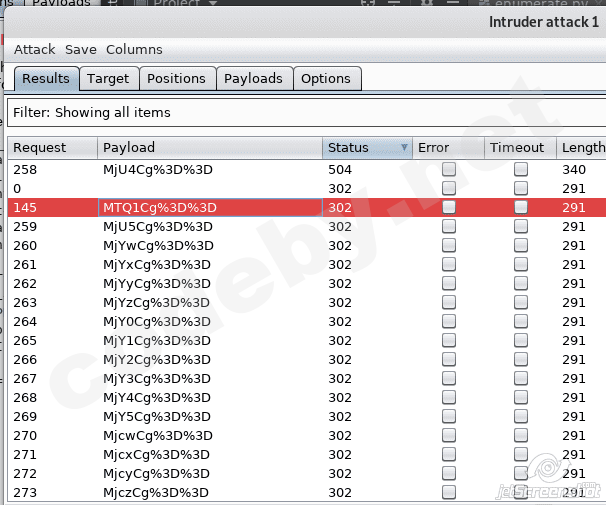The image size is (606, 505).
Task: Select payload MjY4Cg%3D%3D
Action: [157, 397]
